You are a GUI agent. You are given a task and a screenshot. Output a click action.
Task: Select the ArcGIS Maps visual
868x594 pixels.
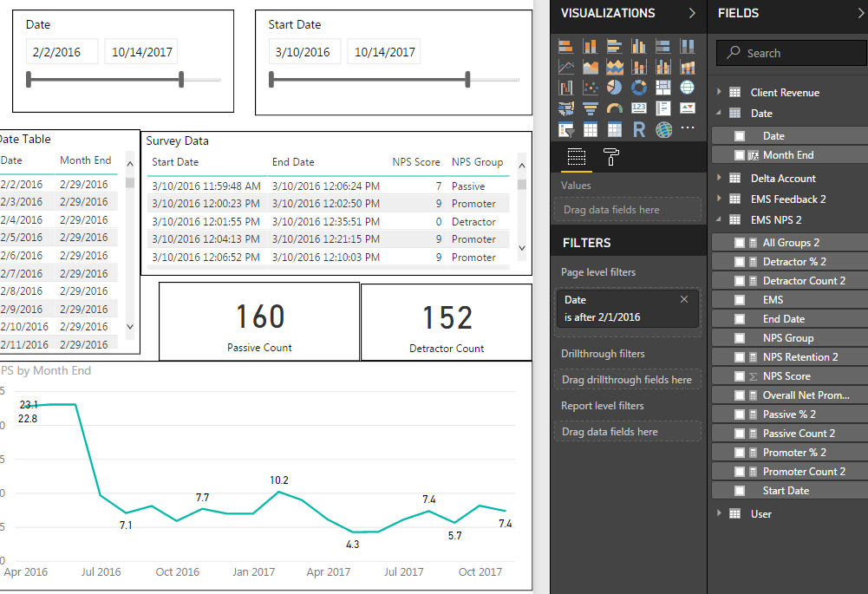pos(663,129)
